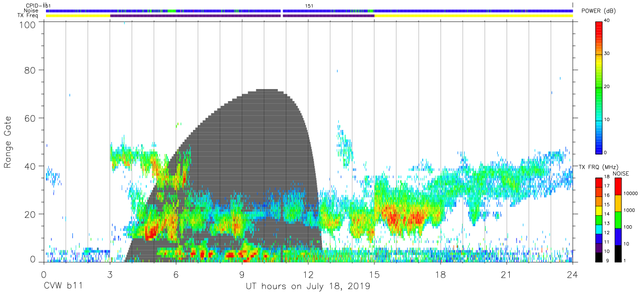Screen dimensions: 644x297
Task: Select the yellow 14–15 MHz TX FRQ swatch
Action: click(x=598, y=210)
